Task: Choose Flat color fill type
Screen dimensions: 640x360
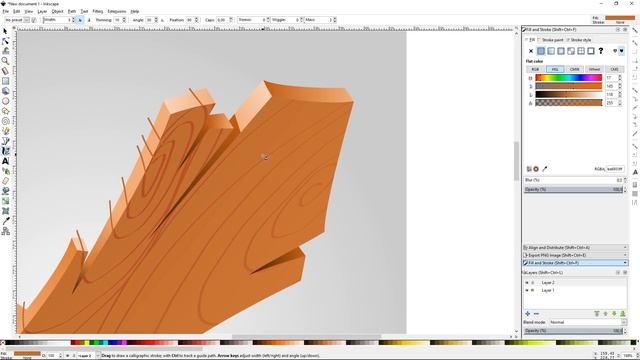Action: [x=541, y=51]
